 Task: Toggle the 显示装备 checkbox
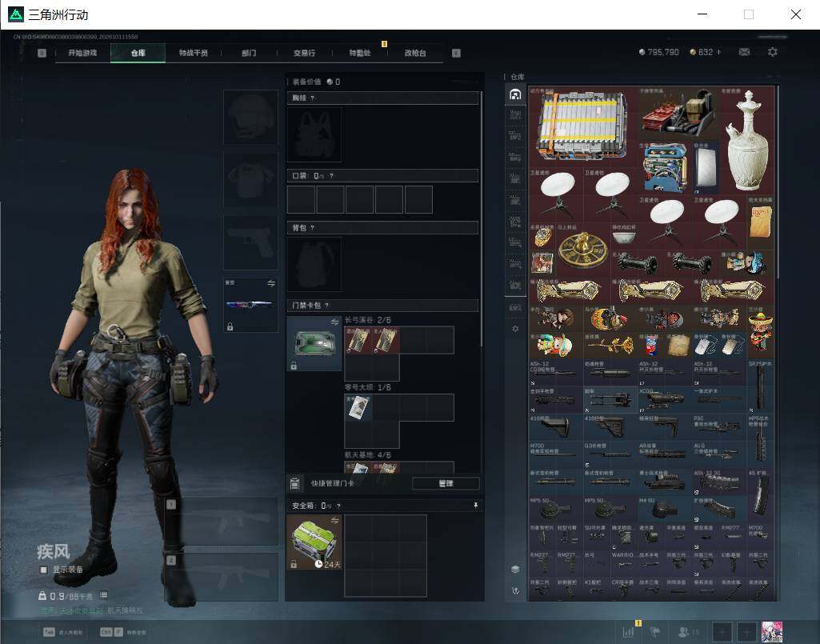[44, 570]
